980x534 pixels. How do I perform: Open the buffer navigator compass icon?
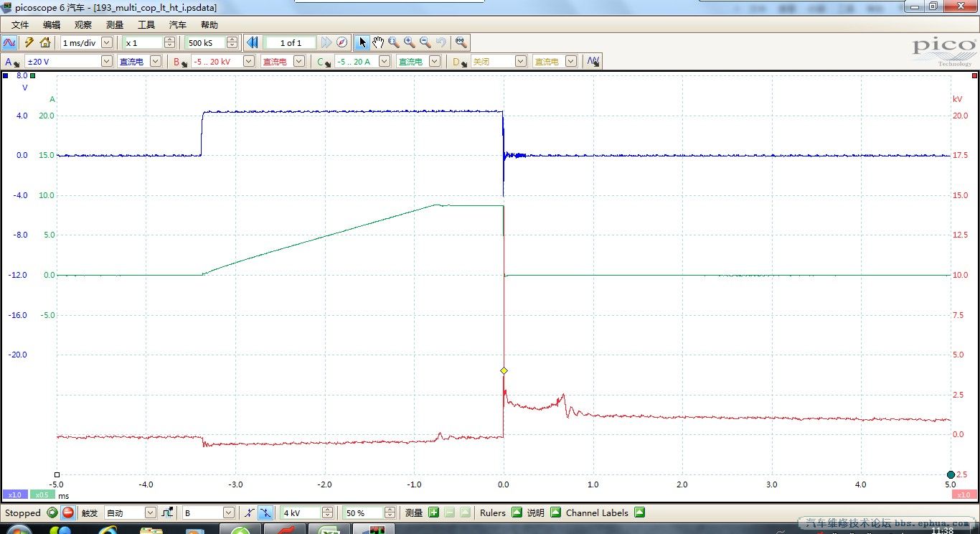(x=342, y=42)
